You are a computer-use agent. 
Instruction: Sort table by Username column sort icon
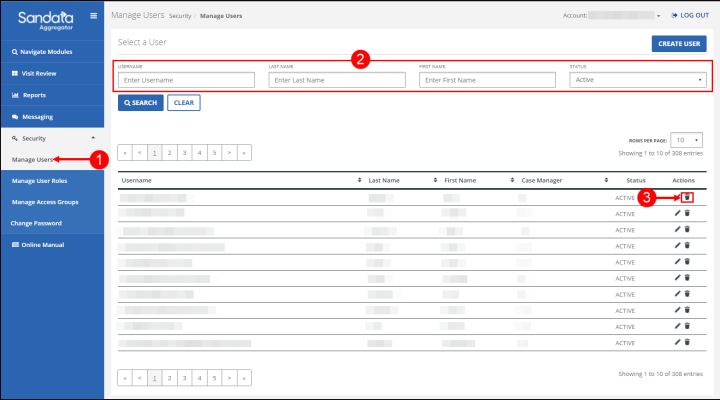pyautogui.click(x=359, y=180)
